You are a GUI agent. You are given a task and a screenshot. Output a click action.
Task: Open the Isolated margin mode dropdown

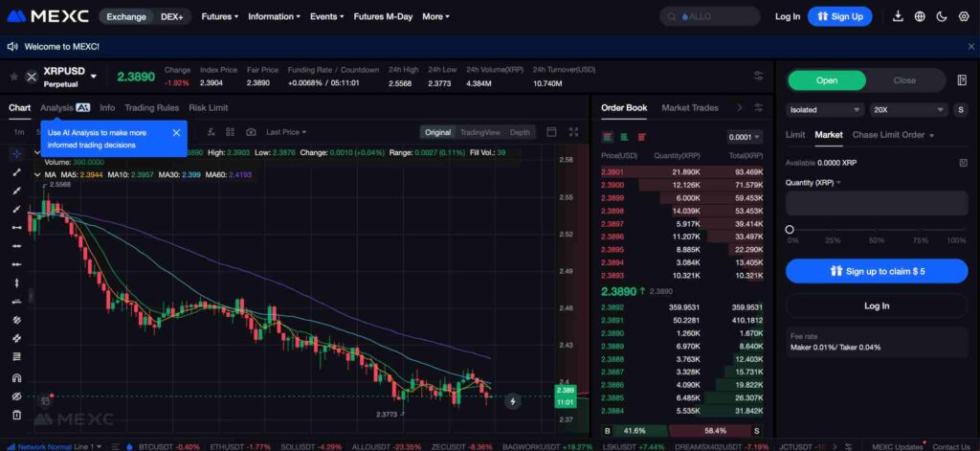(x=825, y=109)
